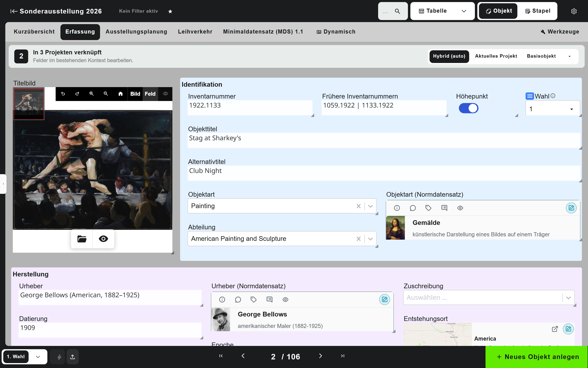The height and width of the screenshot is (368, 588).
Task: Click the tag icon in Objektart Normdatensatz
Action: coord(428,208)
